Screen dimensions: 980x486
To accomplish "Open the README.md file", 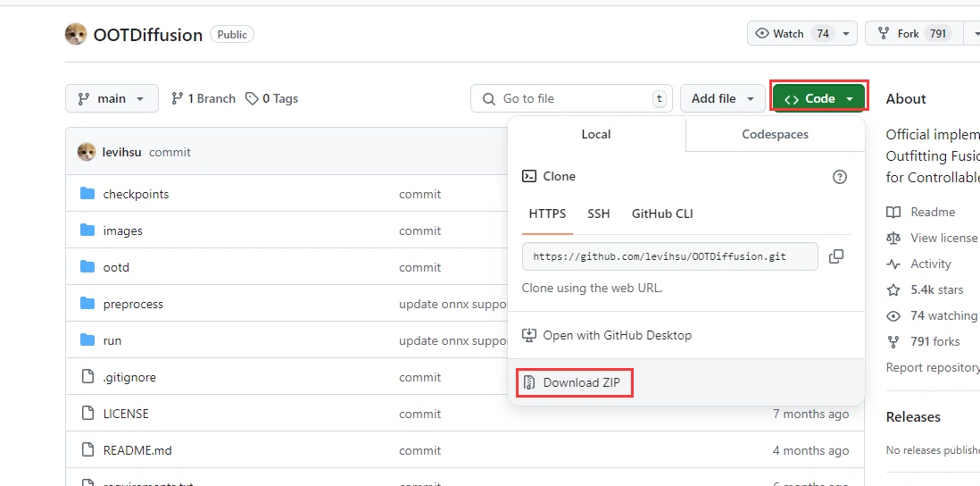I will 137,450.
